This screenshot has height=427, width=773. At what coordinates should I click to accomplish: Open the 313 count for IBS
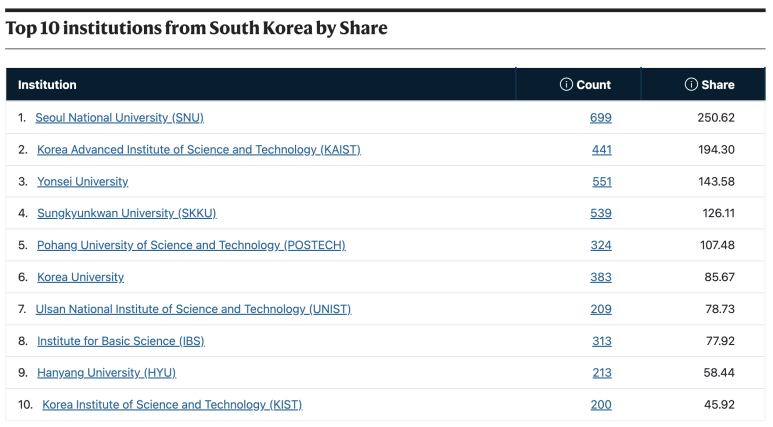602,341
